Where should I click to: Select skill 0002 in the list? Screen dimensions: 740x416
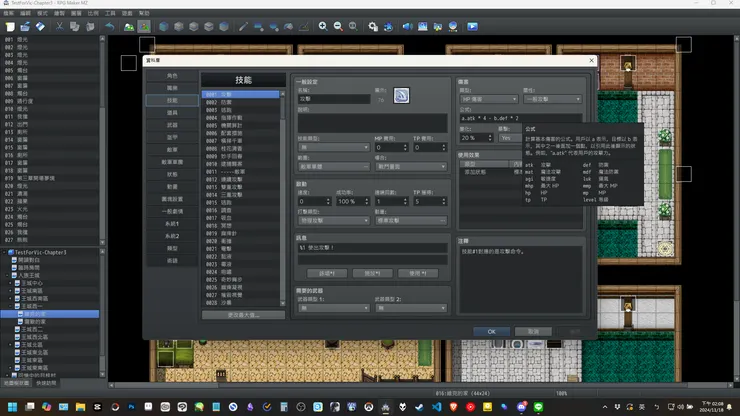click(240, 102)
